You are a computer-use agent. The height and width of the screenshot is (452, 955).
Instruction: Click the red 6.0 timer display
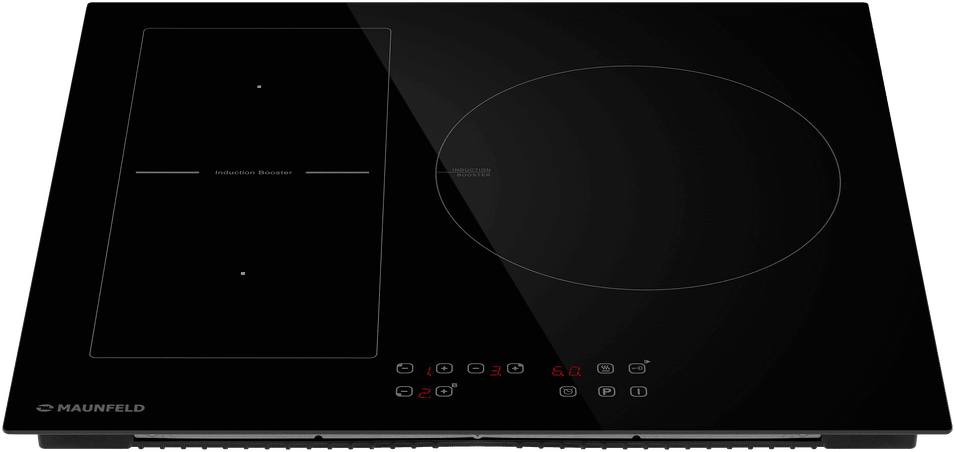567,370
